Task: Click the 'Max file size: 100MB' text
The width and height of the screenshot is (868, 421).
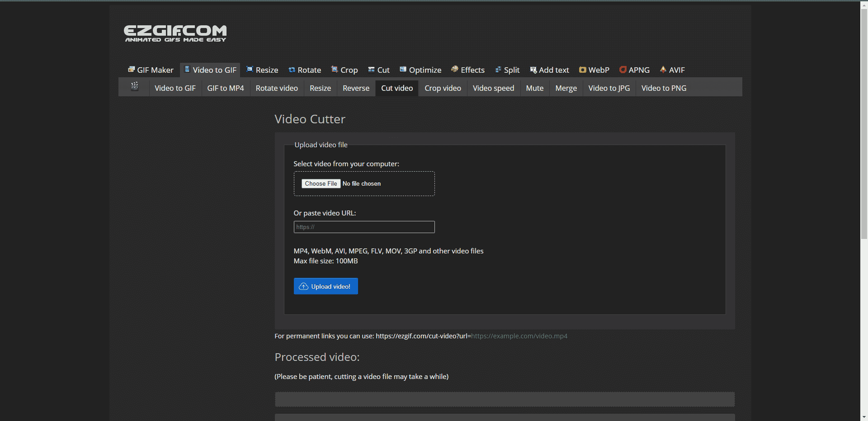Action: (x=326, y=261)
